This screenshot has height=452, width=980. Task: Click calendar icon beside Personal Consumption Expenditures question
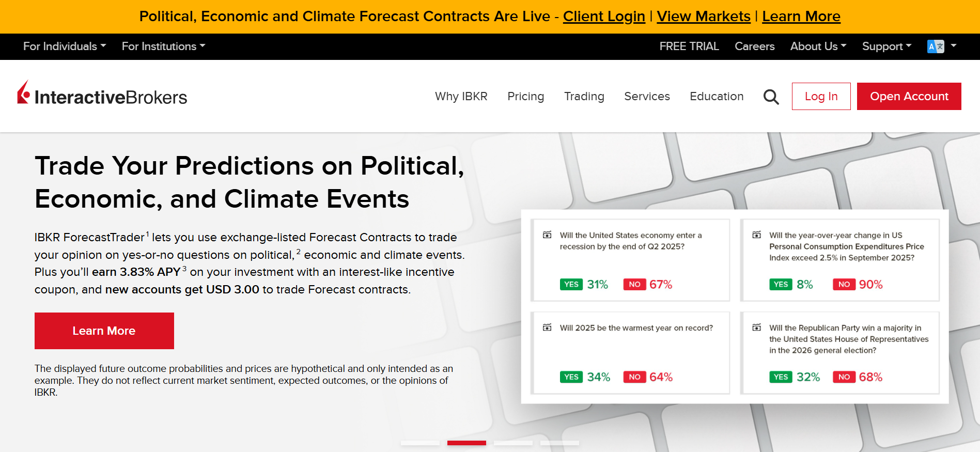pyautogui.click(x=757, y=235)
